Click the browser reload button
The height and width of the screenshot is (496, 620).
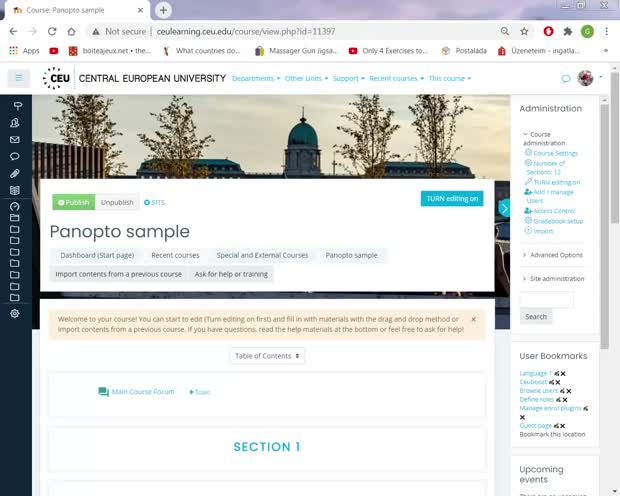pos(52,31)
